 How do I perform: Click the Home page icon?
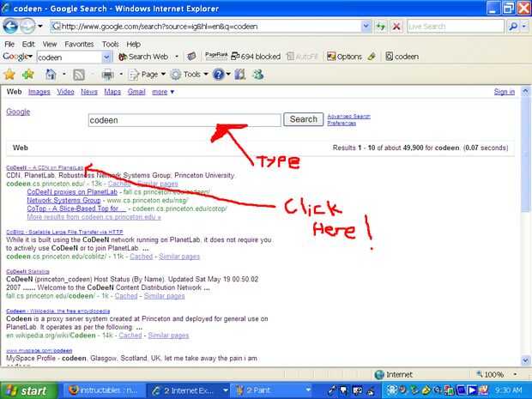tap(51, 75)
